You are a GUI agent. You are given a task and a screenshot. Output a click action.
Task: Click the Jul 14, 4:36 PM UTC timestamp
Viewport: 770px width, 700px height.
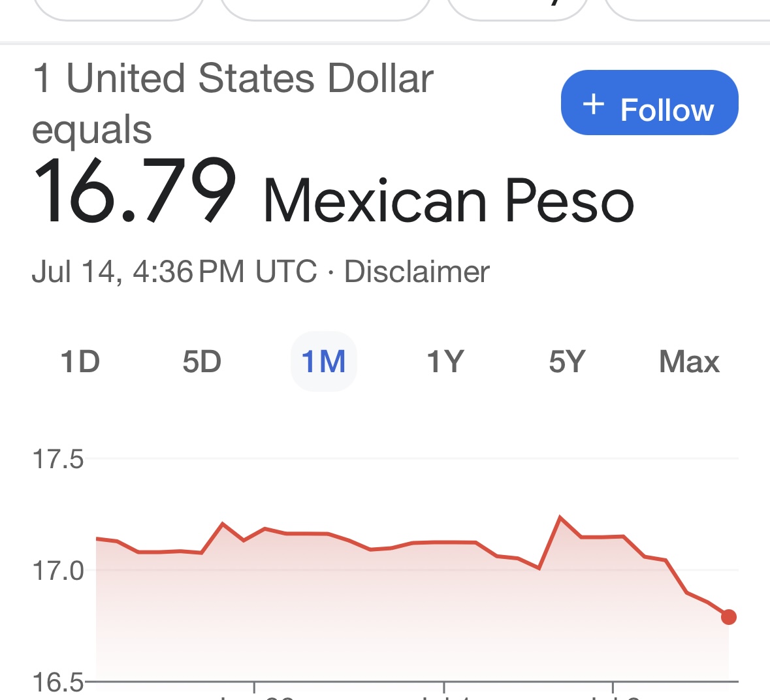point(174,272)
